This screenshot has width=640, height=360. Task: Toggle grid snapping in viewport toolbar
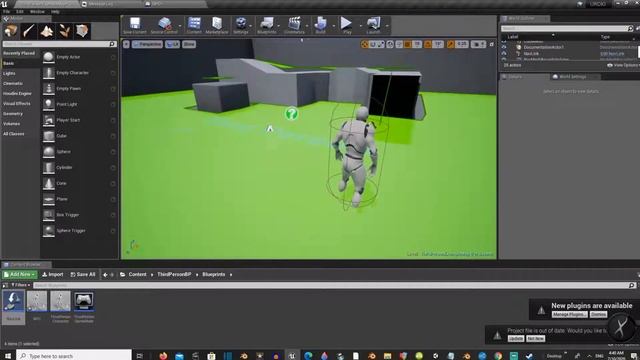(407, 44)
